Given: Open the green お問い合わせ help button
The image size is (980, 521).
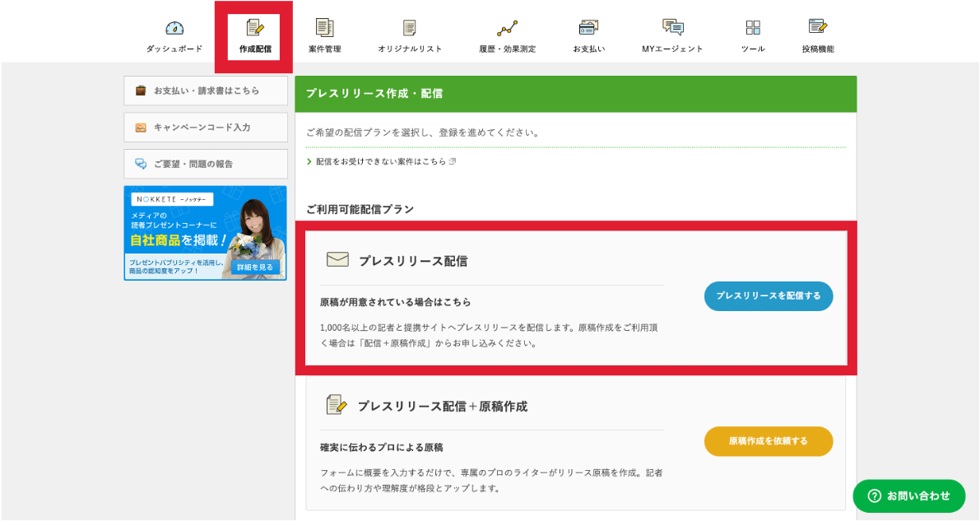Looking at the screenshot, I should point(908,495).
